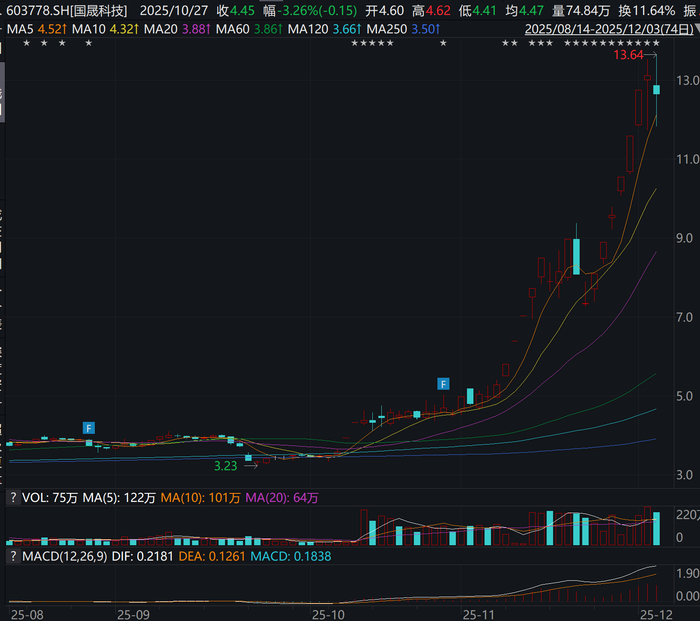Click the 7.0 price axis label
700x621 pixels.
[684, 317]
